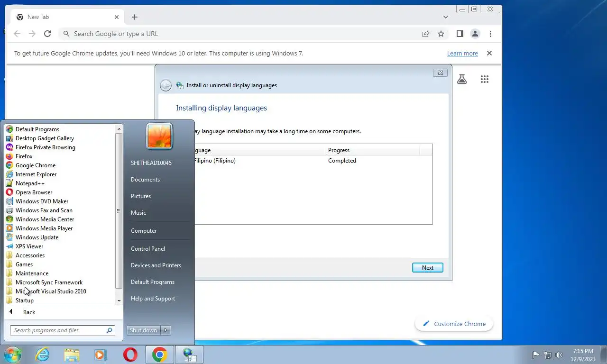Select the New Tab tab
Viewport: 607px width, 364px height.
(68, 17)
